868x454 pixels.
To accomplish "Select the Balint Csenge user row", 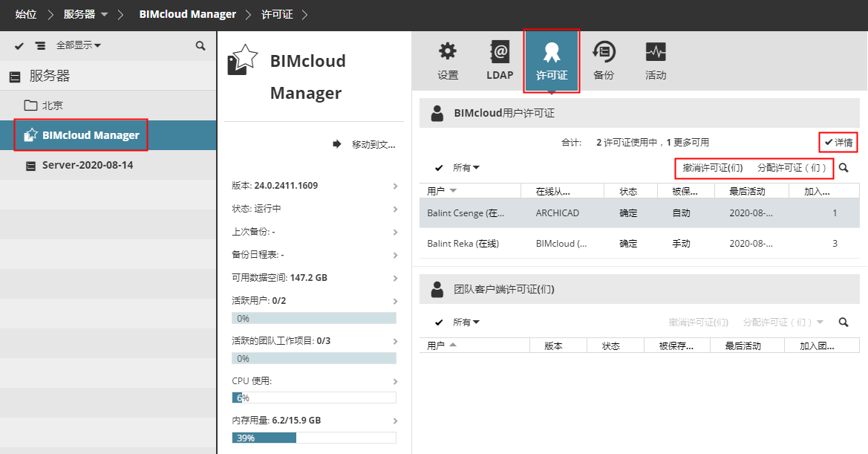I will (x=639, y=213).
